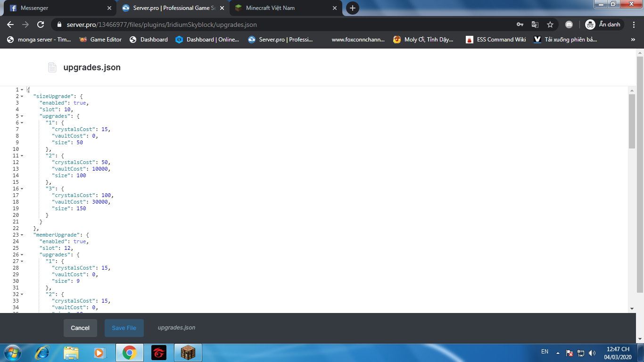Open Windows Media Player from the taskbar
Screen dimensions: 644x362
click(99, 353)
